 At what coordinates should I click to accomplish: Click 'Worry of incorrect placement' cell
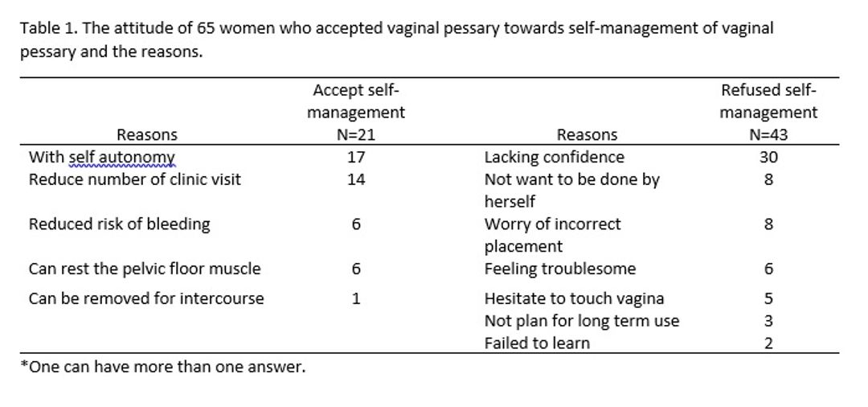coord(552,235)
